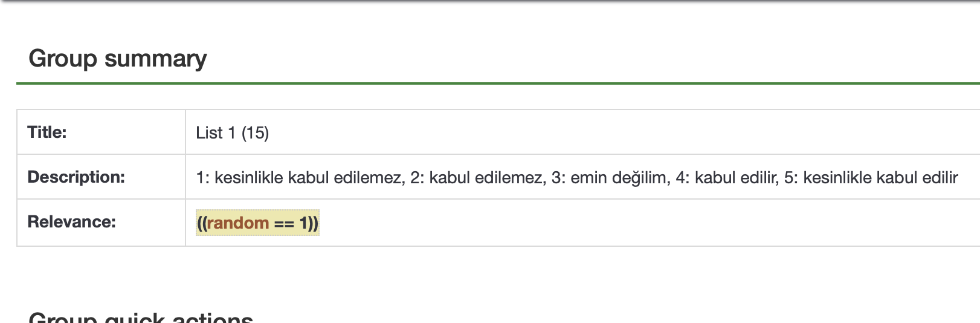This screenshot has height=323, width=980.
Task: Click text '1: kesinlikle kabul edilemez'
Action: tap(300, 178)
